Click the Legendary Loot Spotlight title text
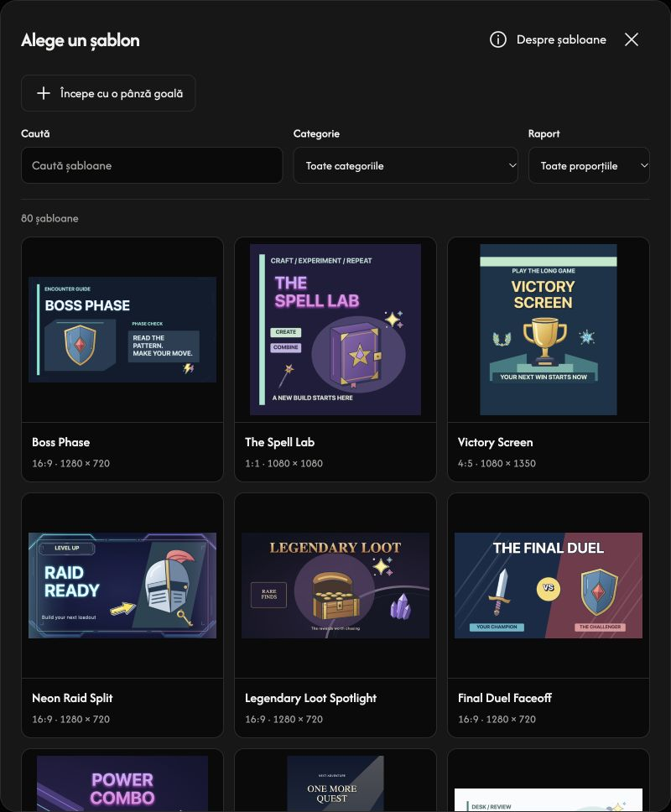 coord(310,698)
